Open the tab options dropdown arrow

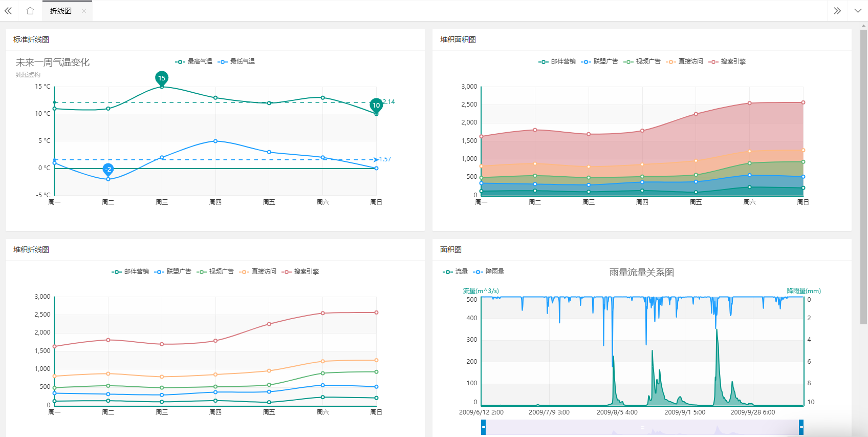click(x=858, y=11)
